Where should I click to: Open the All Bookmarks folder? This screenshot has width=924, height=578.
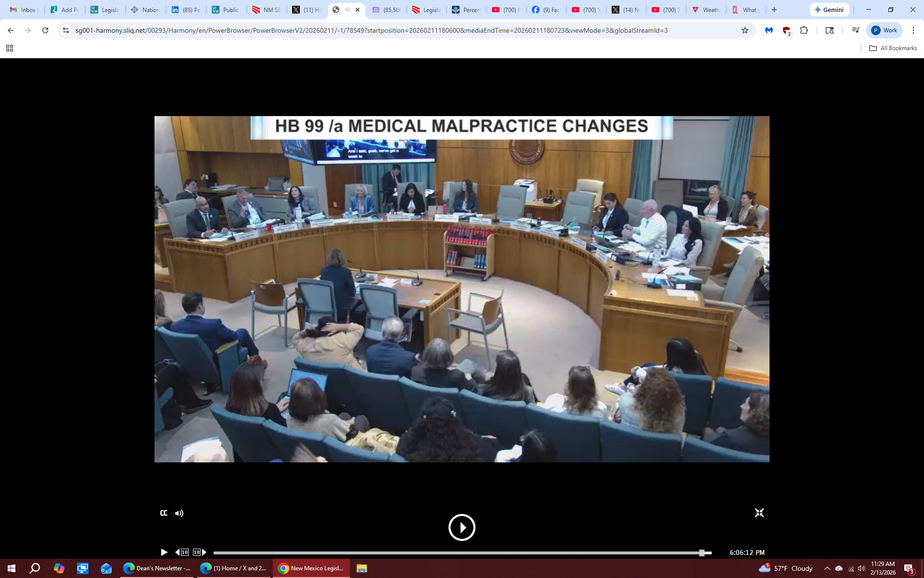coord(893,48)
